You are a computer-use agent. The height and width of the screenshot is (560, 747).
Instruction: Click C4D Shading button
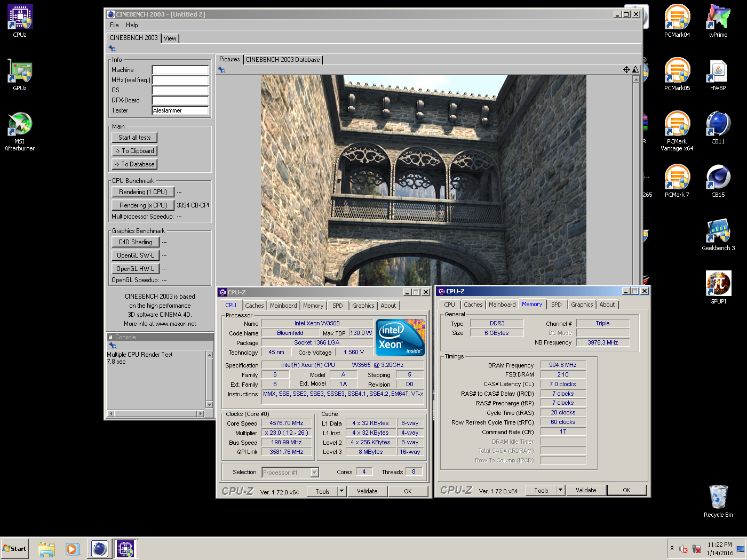tap(136, 242)
